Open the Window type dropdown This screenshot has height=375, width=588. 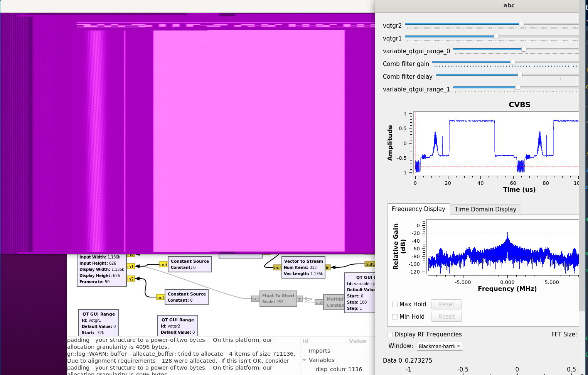[440, 346]
